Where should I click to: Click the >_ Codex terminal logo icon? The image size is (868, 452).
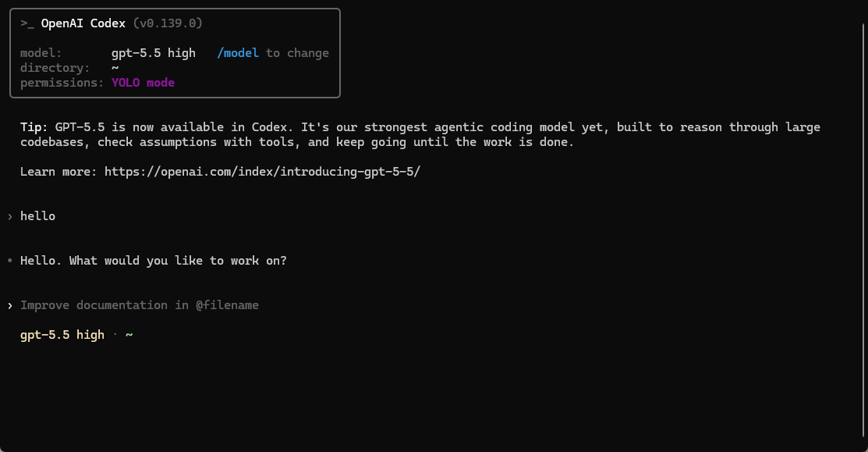[x=27, y=23]
